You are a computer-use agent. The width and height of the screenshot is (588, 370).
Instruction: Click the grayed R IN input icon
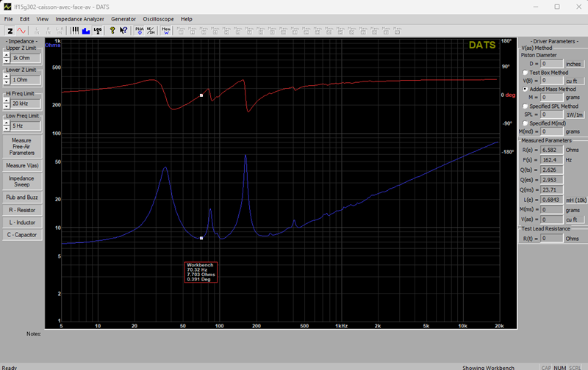point(48,31)
